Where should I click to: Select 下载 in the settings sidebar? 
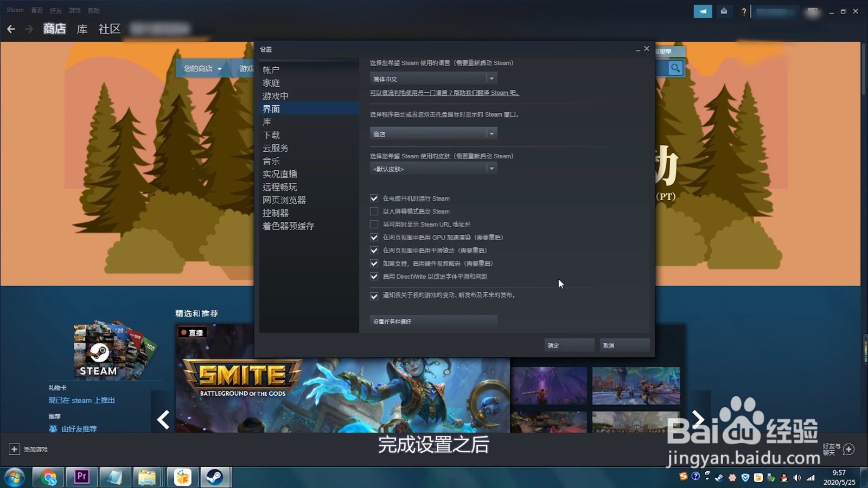tap(271, 134)
